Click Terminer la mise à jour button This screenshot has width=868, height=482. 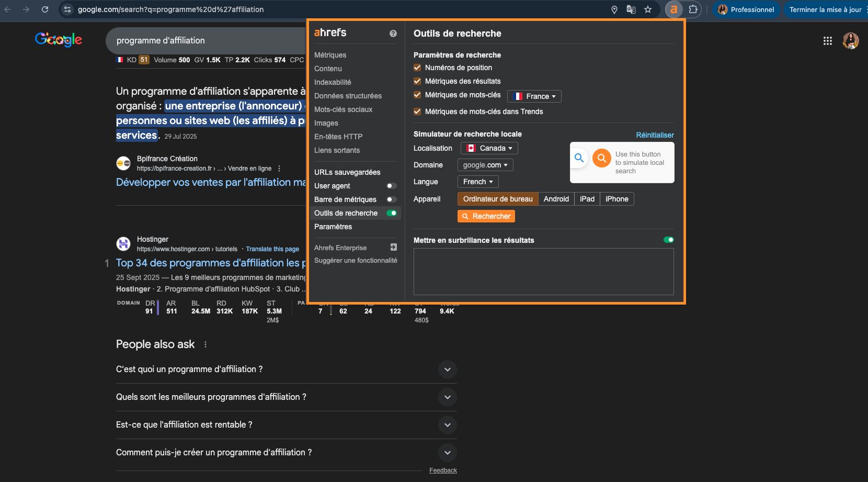(826, 9)
